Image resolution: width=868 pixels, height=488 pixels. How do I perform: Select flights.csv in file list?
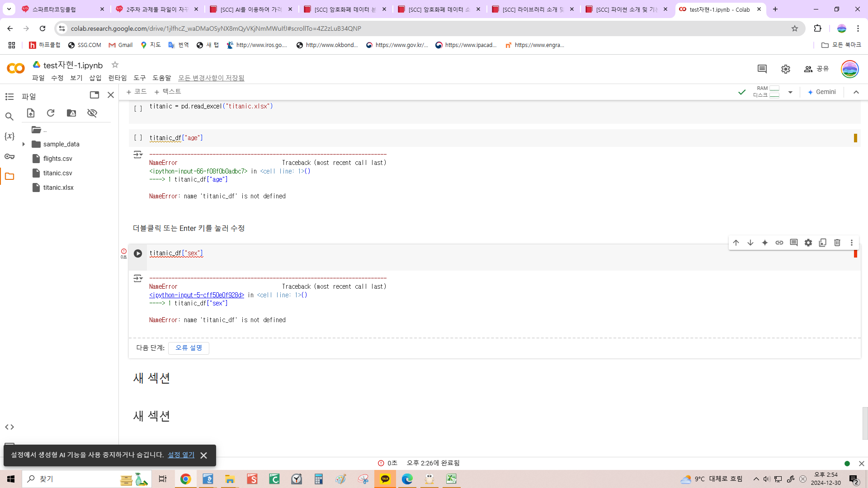tap(58, 159)
